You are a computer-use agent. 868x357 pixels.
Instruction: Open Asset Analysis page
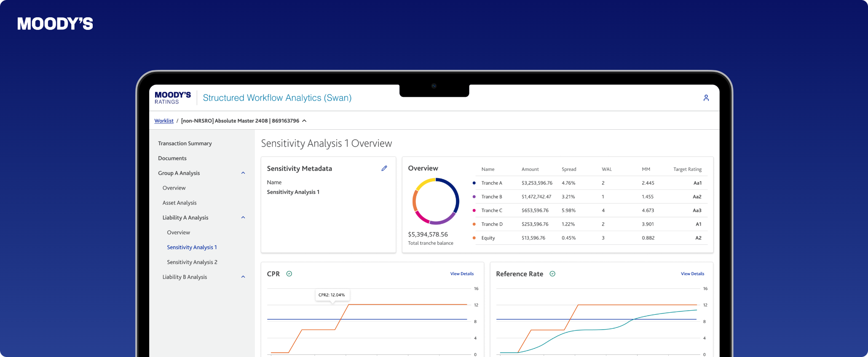(x=179, y=203)
